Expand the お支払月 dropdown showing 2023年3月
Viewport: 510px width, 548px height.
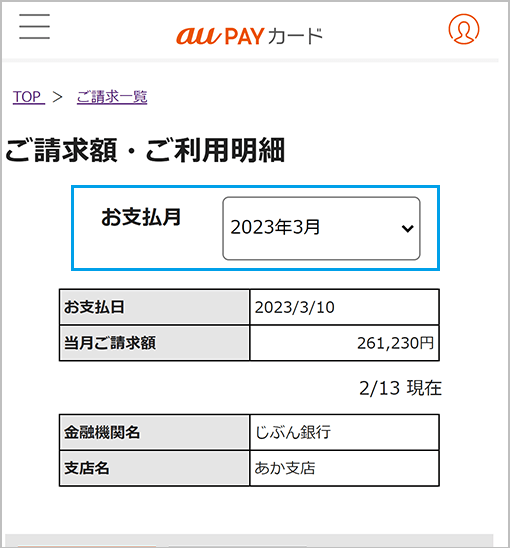coord(321,228)
